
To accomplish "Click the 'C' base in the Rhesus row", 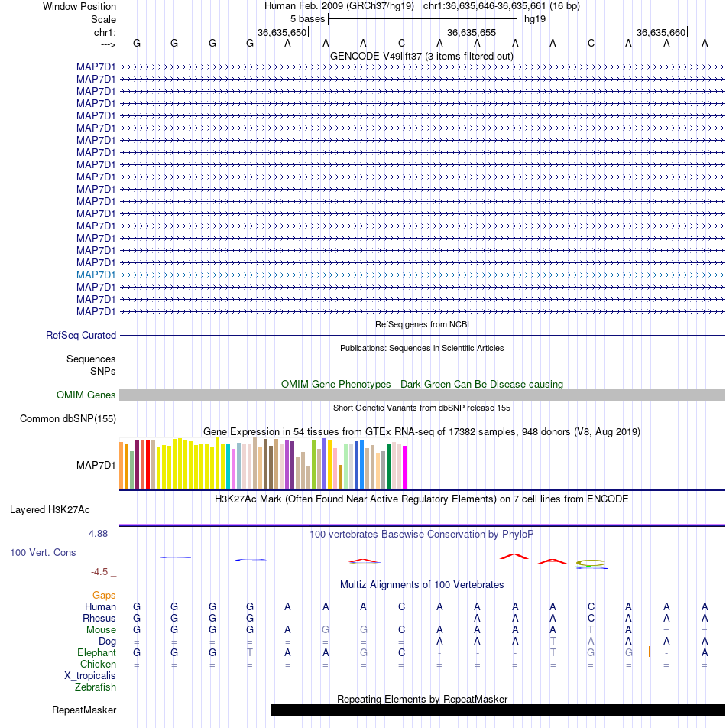I will click(591, 619).
